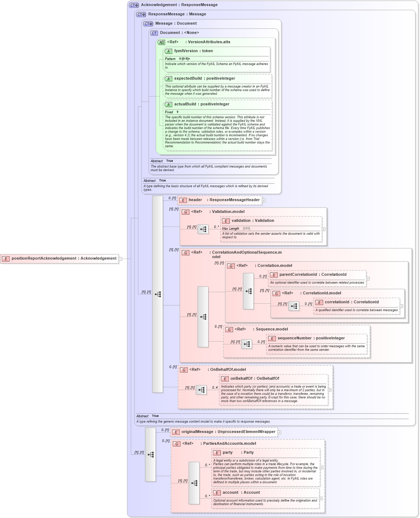Expand the onBehalfOf element plus box
The height and width of the screenshot is (518, 420).
(x=330, y=390)
